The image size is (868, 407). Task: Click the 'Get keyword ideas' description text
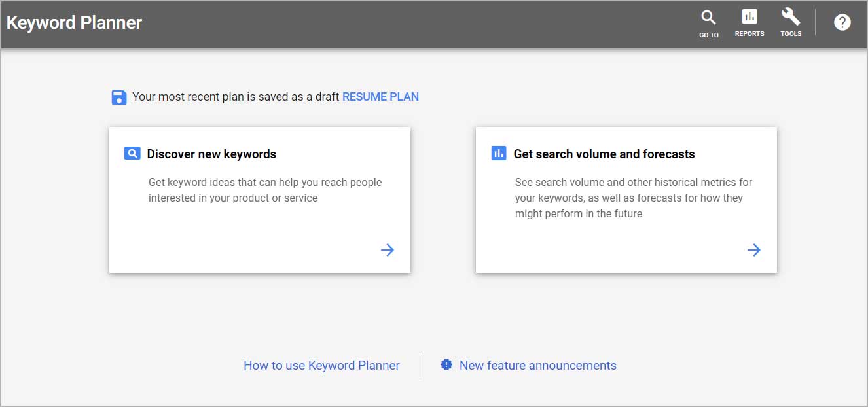[265, 190]
